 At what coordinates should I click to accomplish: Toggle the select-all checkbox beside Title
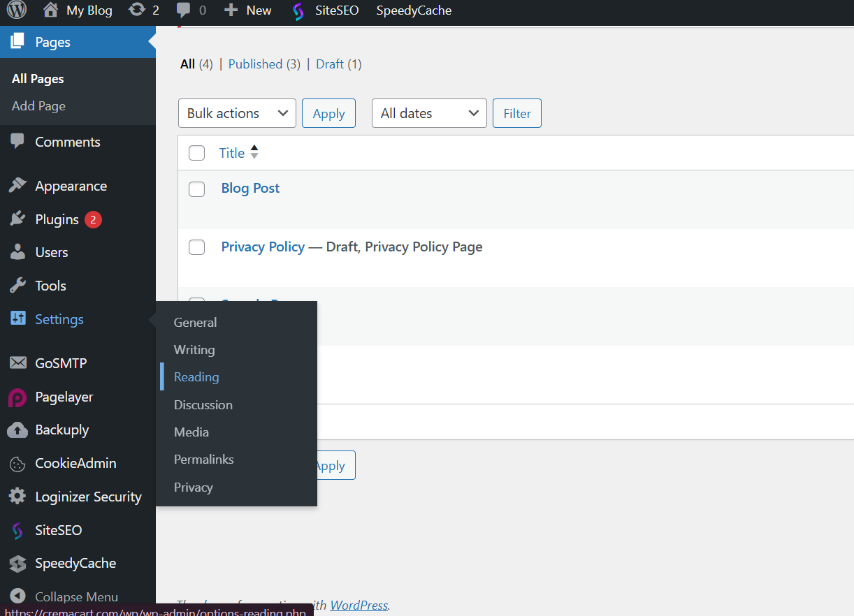197,153
